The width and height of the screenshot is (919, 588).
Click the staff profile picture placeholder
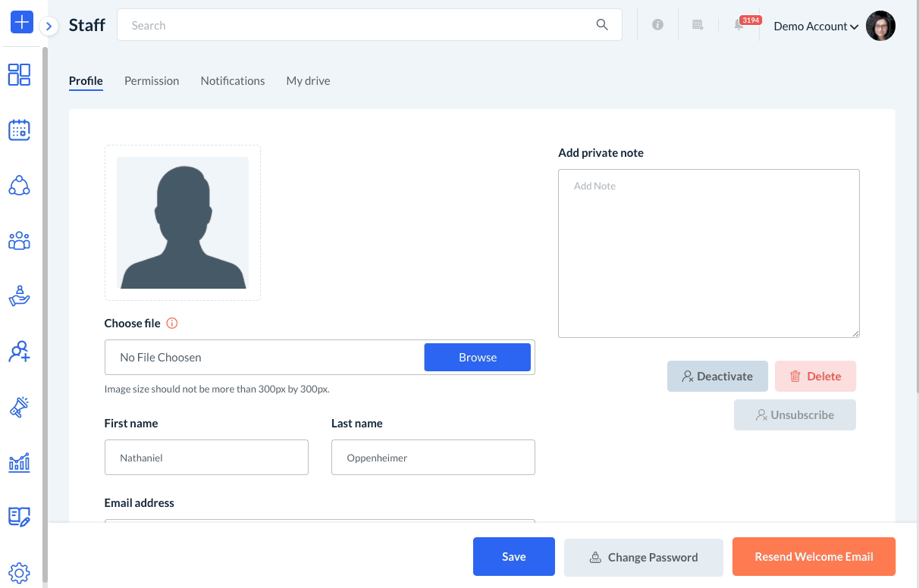pos(183,223)
